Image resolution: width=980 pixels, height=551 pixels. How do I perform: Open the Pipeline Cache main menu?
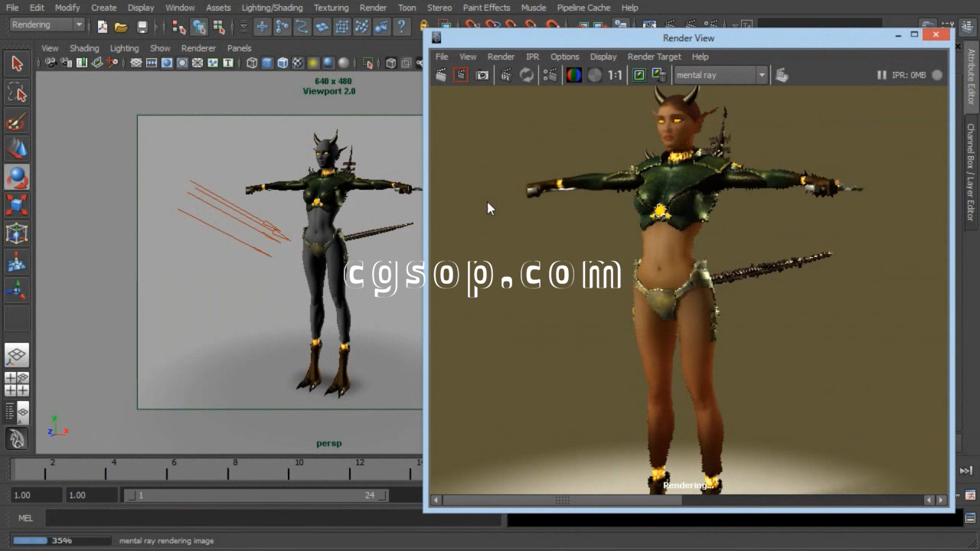(x=583, y=8)
